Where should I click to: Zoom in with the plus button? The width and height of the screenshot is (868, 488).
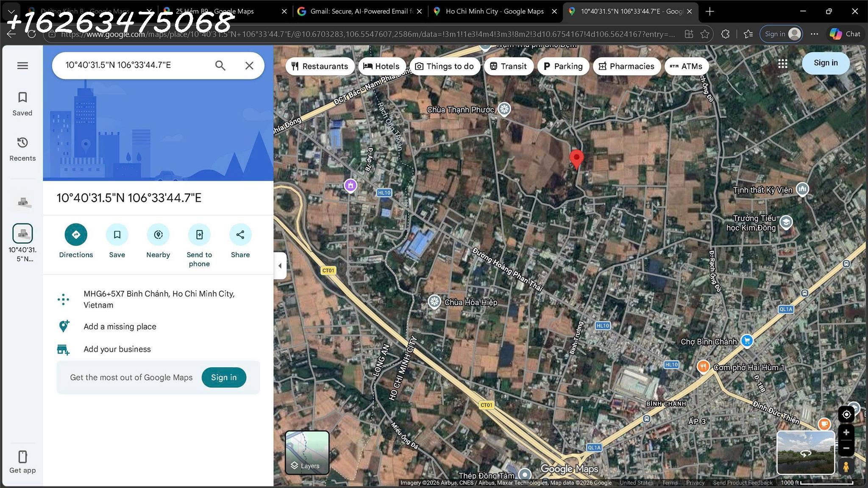coord(846,432)
